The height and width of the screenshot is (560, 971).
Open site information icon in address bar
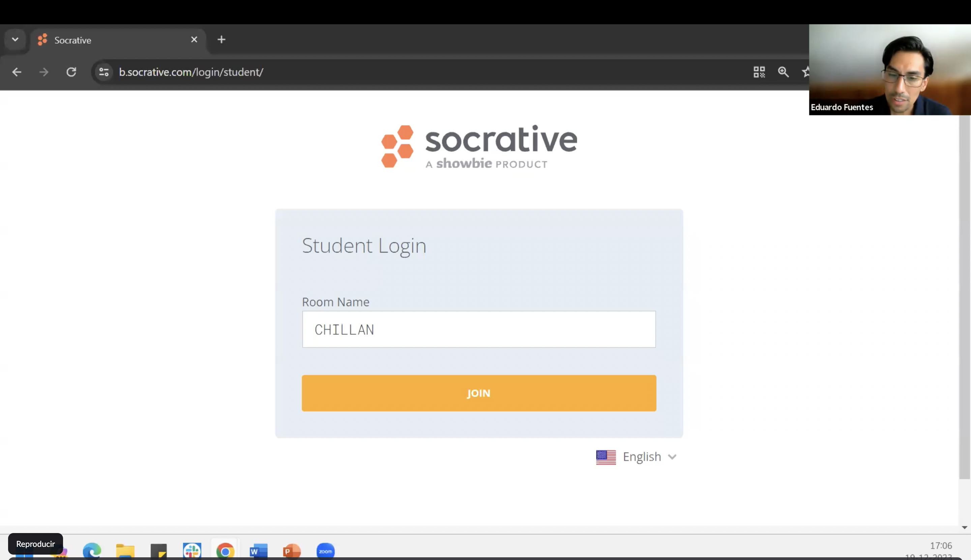tap(104, 72)
